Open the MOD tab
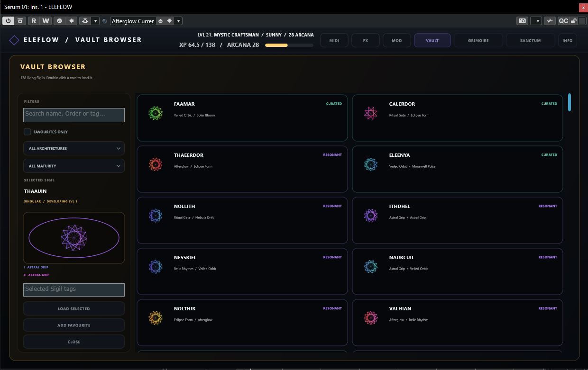The height and width of the screenshot is (370, 588). tap(397, 40)
